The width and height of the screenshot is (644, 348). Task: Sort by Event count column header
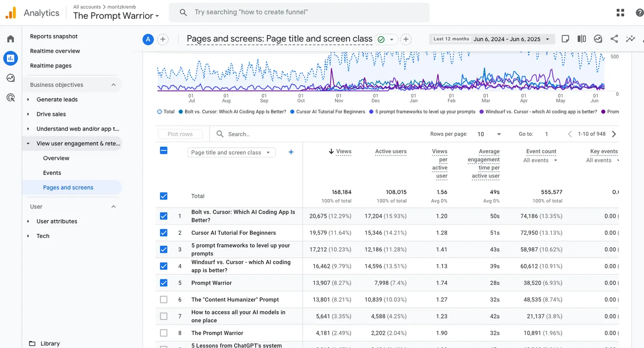541,151
